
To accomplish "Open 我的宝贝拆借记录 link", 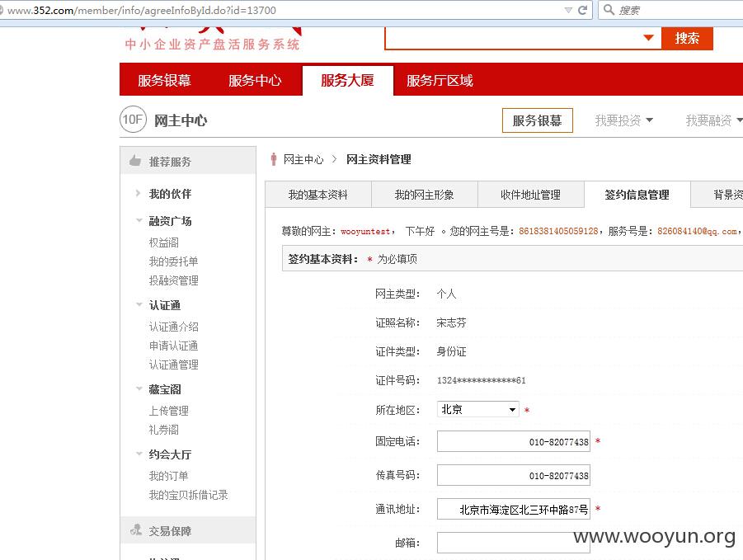I will tap(189, 495).
